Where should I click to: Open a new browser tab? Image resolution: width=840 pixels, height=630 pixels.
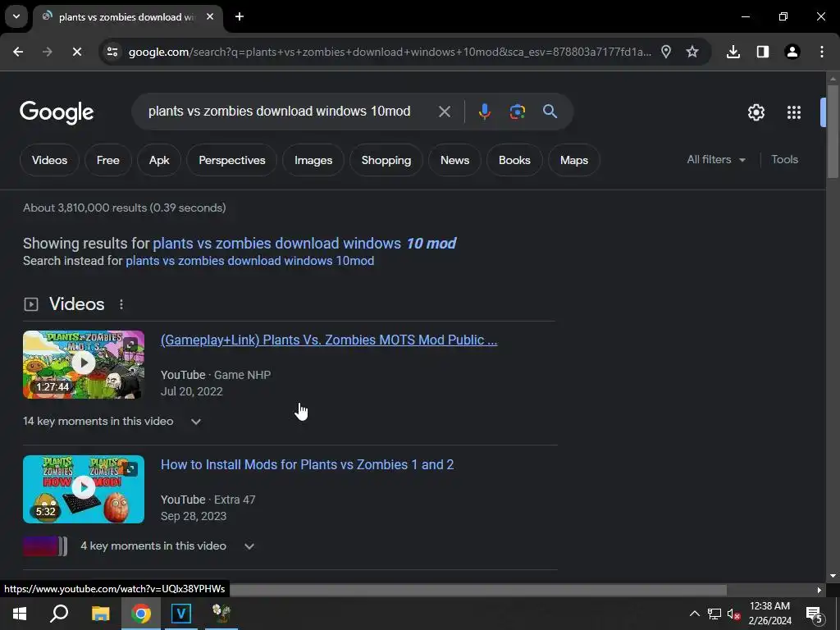(x=240, y=16)
